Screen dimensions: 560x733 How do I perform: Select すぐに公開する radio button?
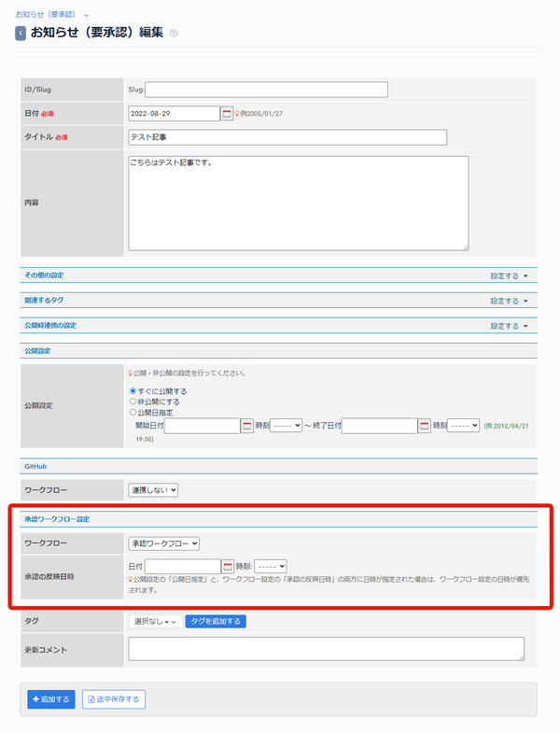pos(133,391)
